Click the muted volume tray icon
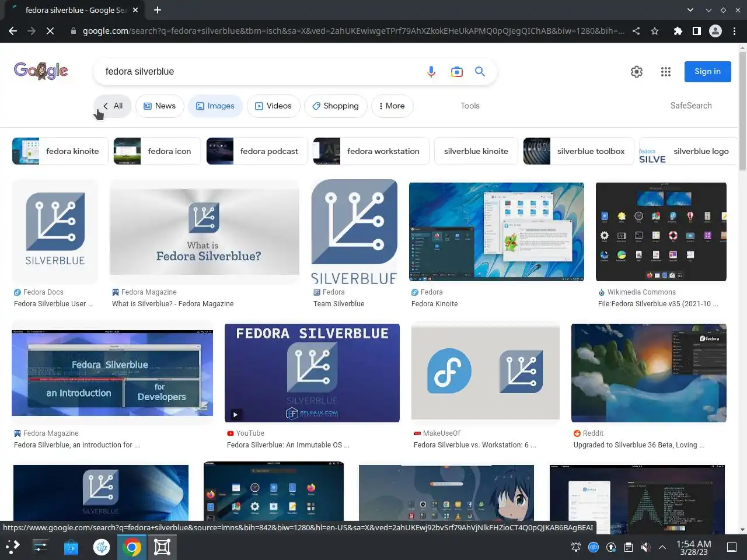This screenshot has width=747, height=560. [645, 547]
